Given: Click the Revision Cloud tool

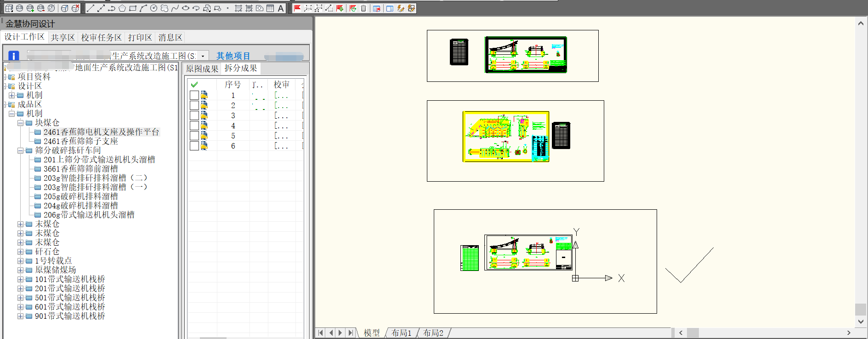Looking at the screenshot, I should [x=165, y=8].
